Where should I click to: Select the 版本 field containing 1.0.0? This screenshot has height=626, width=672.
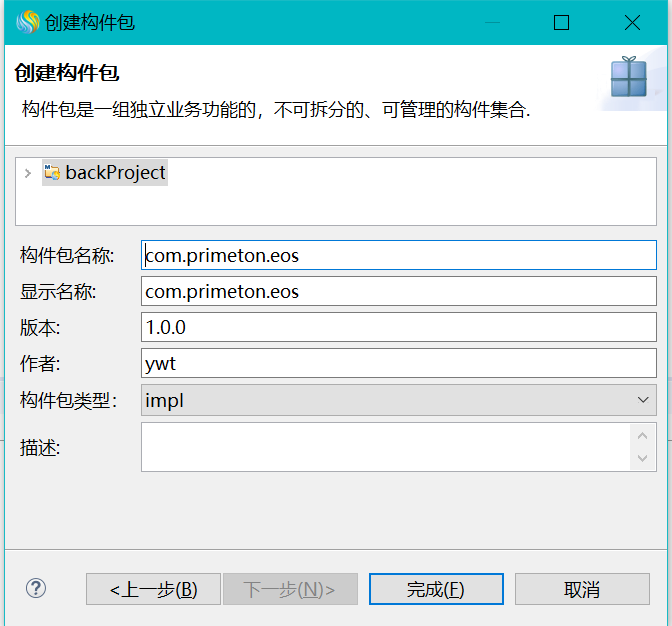click(398, 327)
